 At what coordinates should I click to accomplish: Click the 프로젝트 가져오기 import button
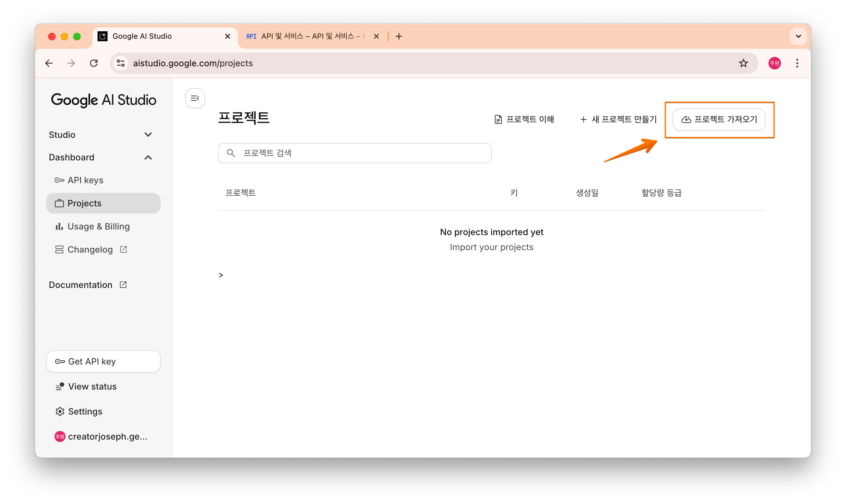point(719,119)
